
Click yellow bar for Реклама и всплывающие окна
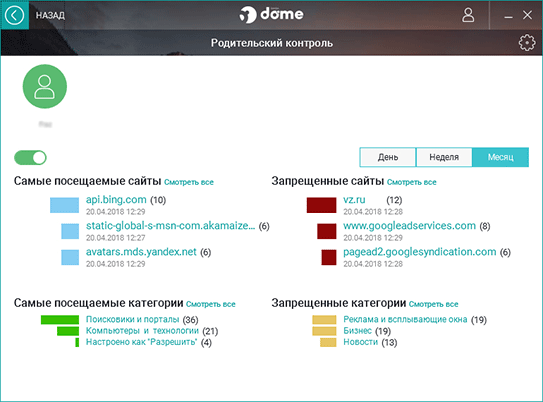point(324,320)
